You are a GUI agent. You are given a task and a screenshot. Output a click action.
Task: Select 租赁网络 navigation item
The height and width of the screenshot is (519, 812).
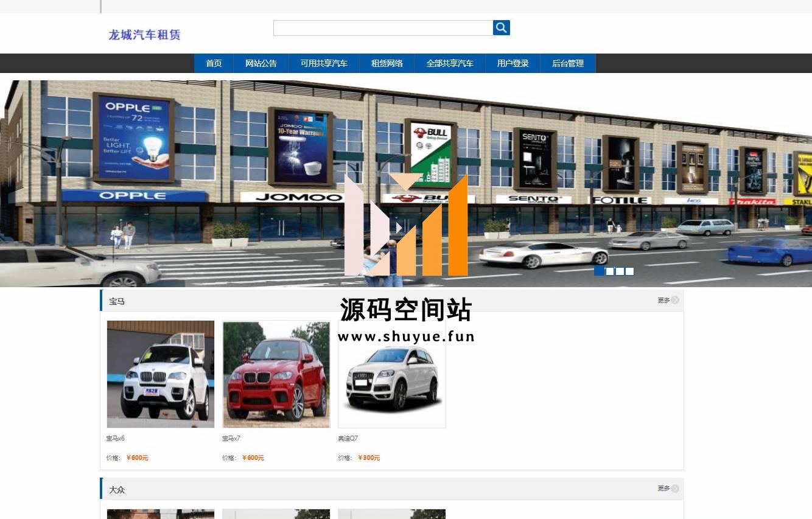tap(387, 63)
